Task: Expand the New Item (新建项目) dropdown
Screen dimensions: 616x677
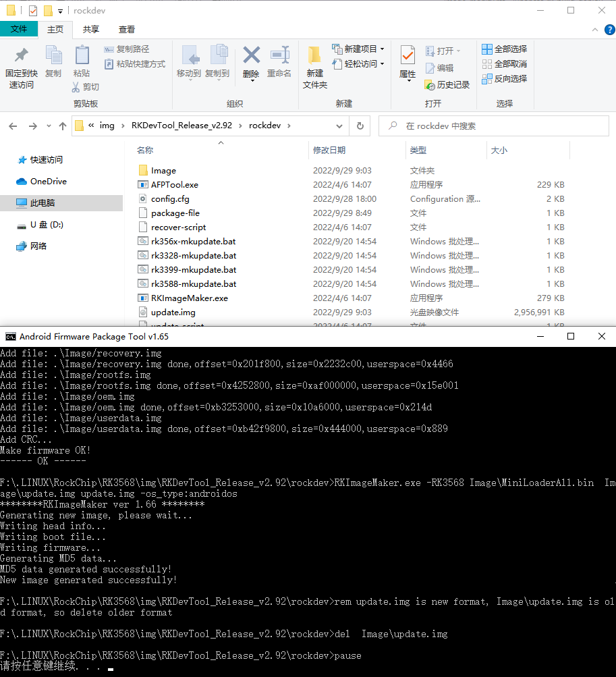Action: pyautogui.click(x=382, y=49)
